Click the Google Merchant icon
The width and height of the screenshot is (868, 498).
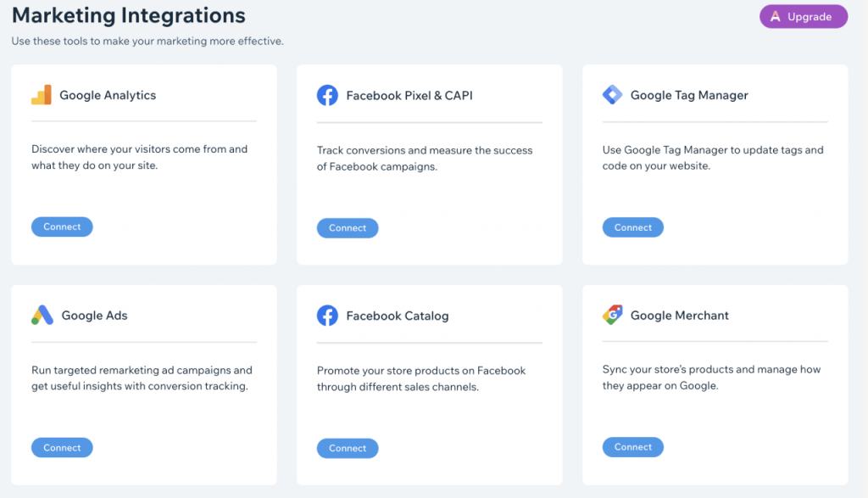612,315
